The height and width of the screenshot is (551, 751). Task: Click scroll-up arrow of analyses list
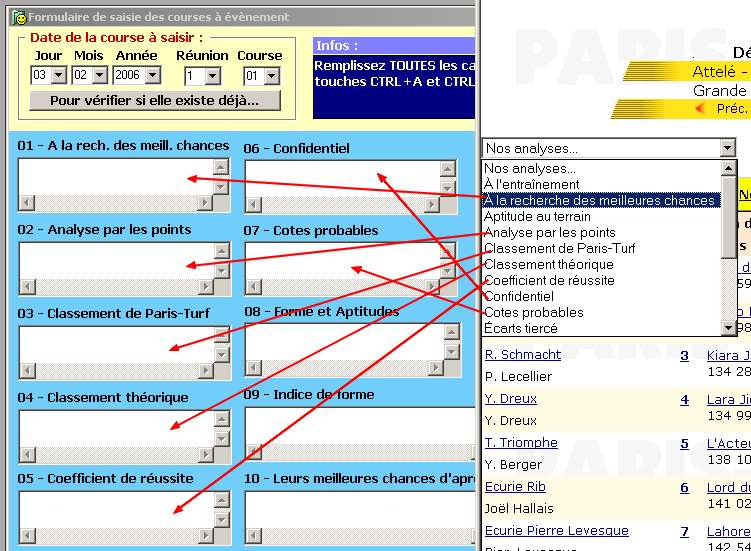click(728, 168)
